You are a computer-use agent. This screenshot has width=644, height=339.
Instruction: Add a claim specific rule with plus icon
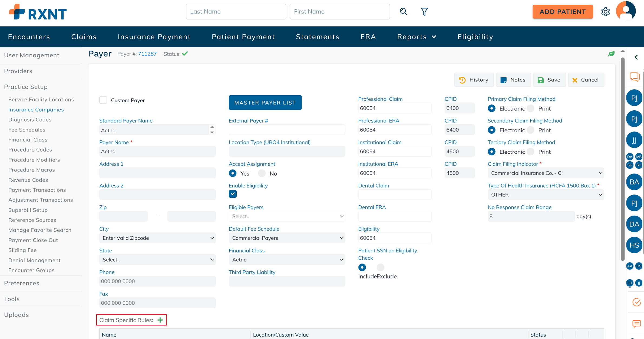click(x=160, y=320)
